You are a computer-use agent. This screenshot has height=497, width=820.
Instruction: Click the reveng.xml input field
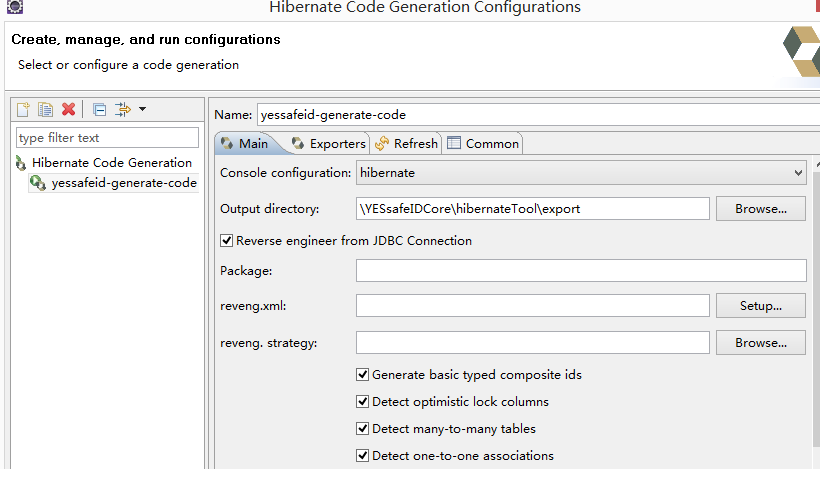532,306
